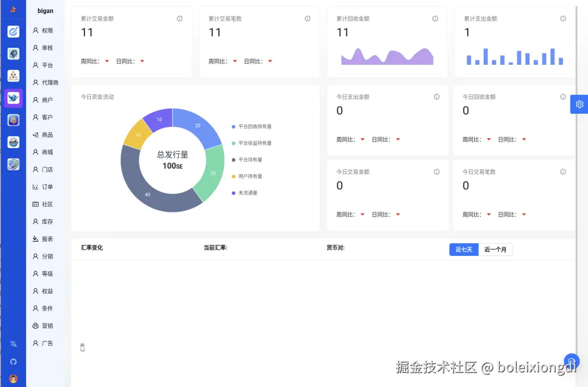Click the 货币对 label
The image size is (588, 387).
335,248
